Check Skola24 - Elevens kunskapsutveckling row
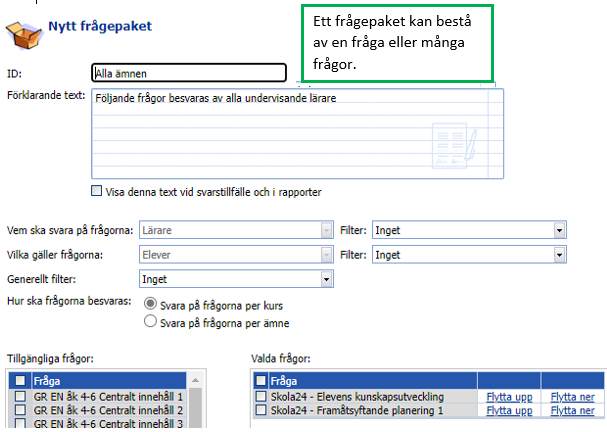 coord(261,397)
